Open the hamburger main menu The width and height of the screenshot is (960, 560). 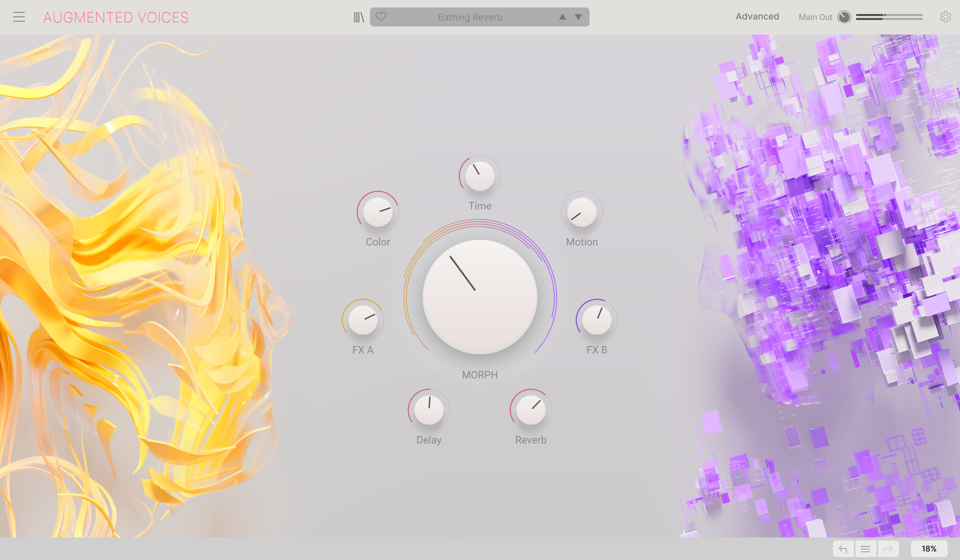tap(19, 17)
